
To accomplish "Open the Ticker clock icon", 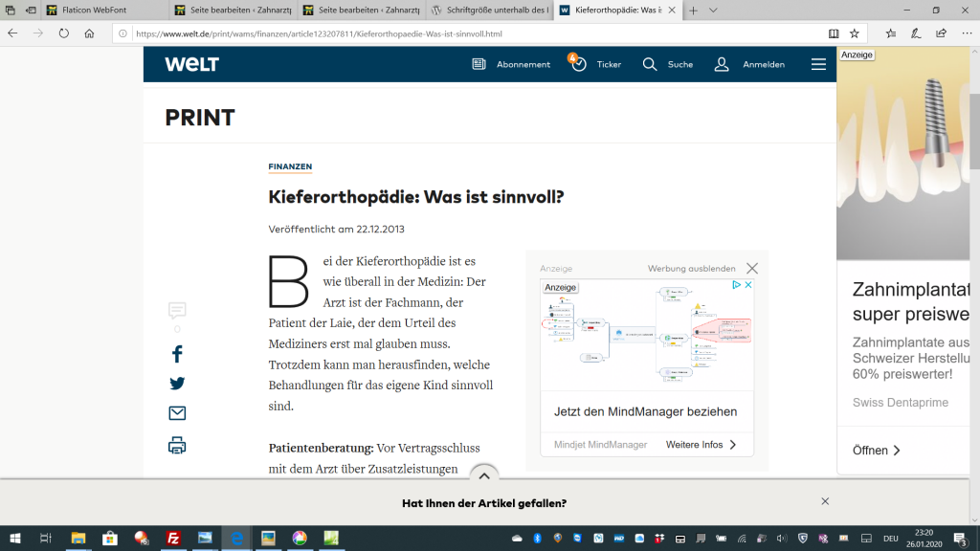I will 579,64.
